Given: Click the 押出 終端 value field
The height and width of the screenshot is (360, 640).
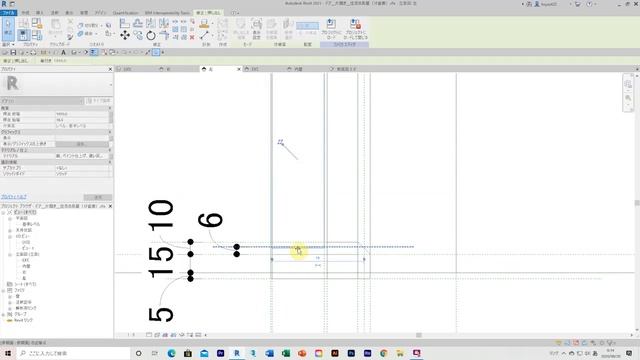Looking at the screenshot, I should (x=82, y=114).
